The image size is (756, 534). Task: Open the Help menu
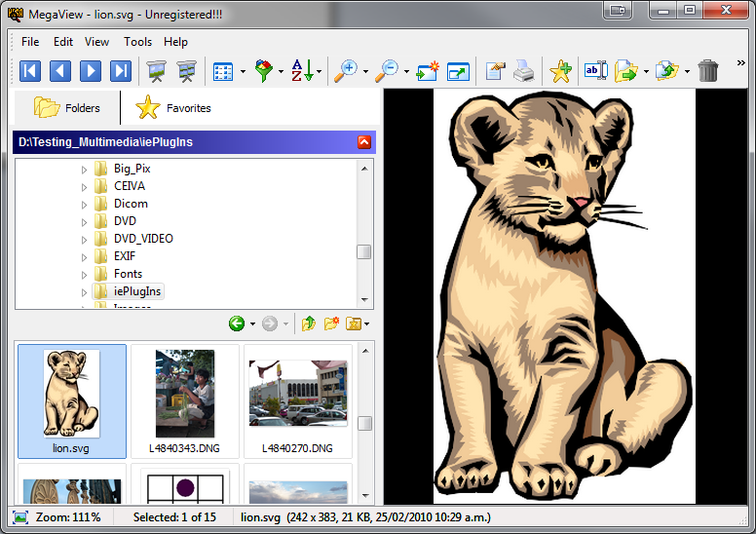tap(175, 42)
